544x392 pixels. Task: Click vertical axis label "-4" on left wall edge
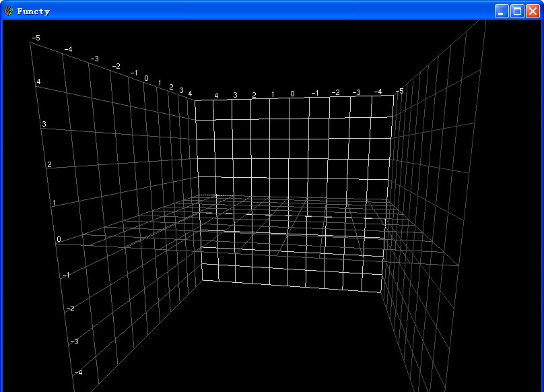pos(78,373)
